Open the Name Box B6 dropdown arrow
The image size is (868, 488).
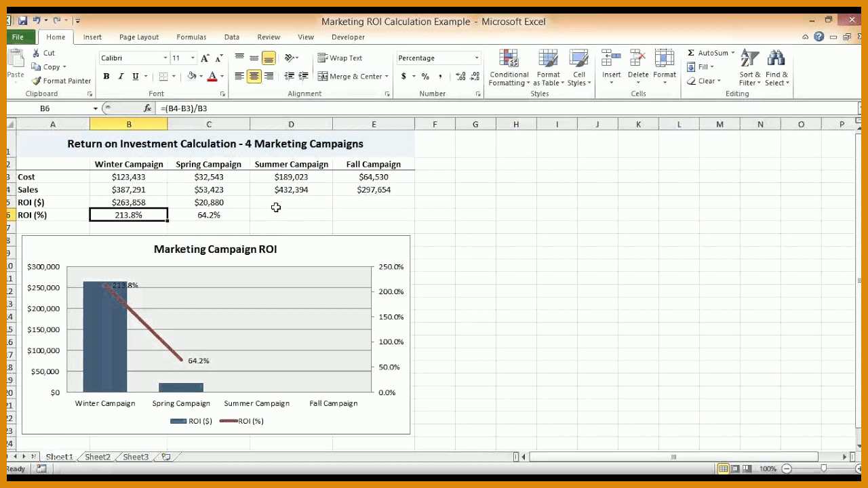coord(96,108)
